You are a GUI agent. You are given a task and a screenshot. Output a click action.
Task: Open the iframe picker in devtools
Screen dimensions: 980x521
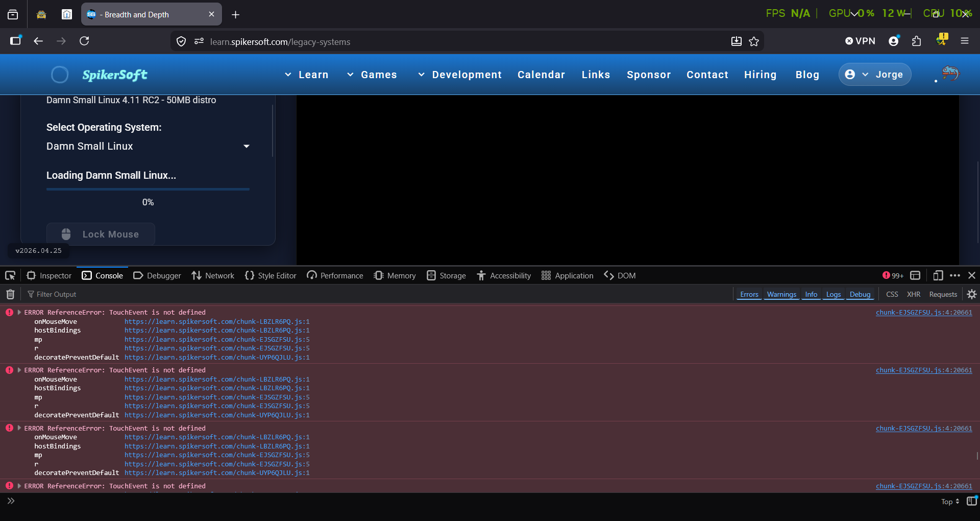click(915, 276)
